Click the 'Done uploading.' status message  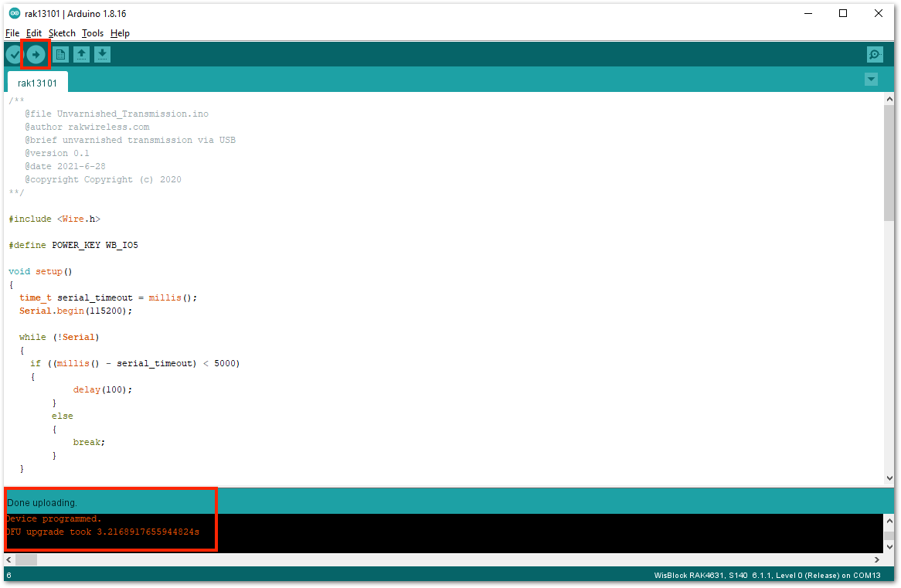coord(42,503)
